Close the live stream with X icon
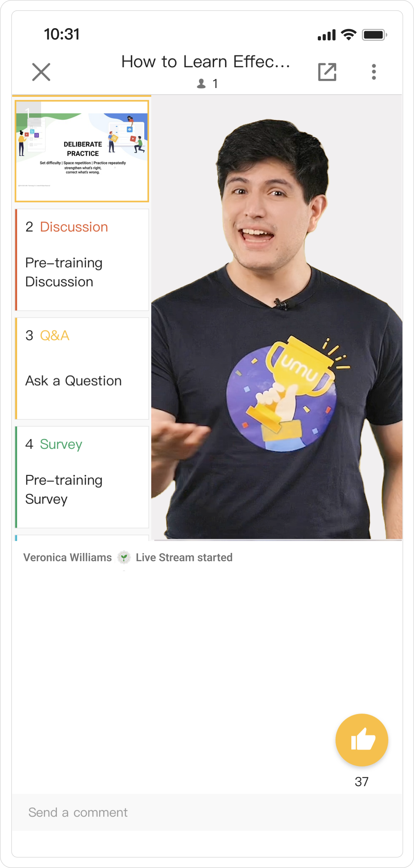 pyautogui.click(x=41, y=72)
